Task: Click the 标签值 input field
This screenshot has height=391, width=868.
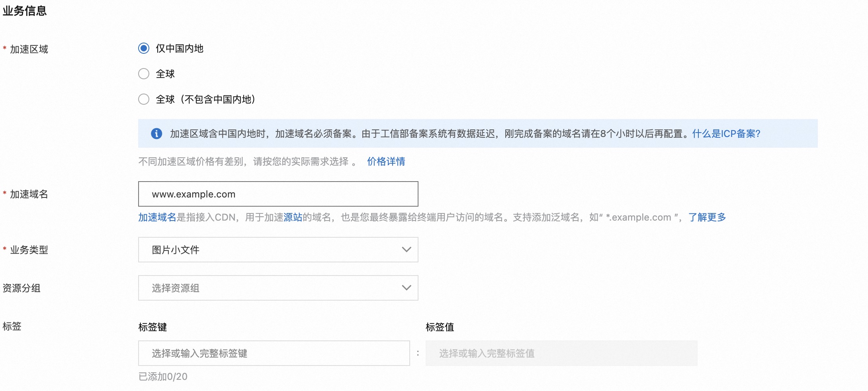Action: point(561,353)
